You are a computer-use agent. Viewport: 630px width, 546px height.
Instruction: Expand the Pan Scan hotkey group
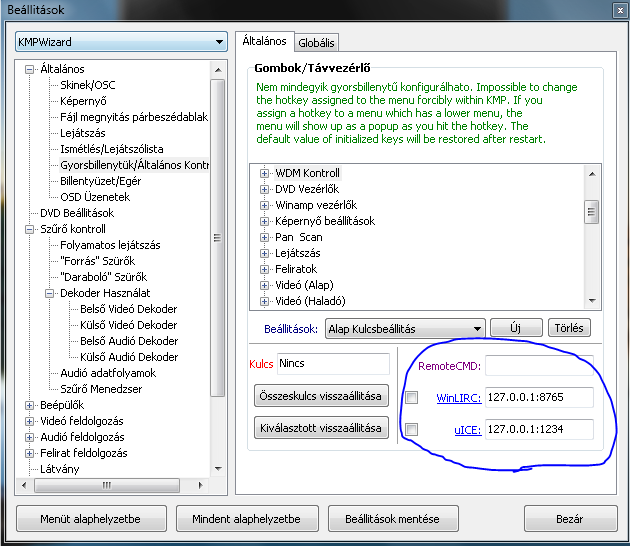coord(264,237)
